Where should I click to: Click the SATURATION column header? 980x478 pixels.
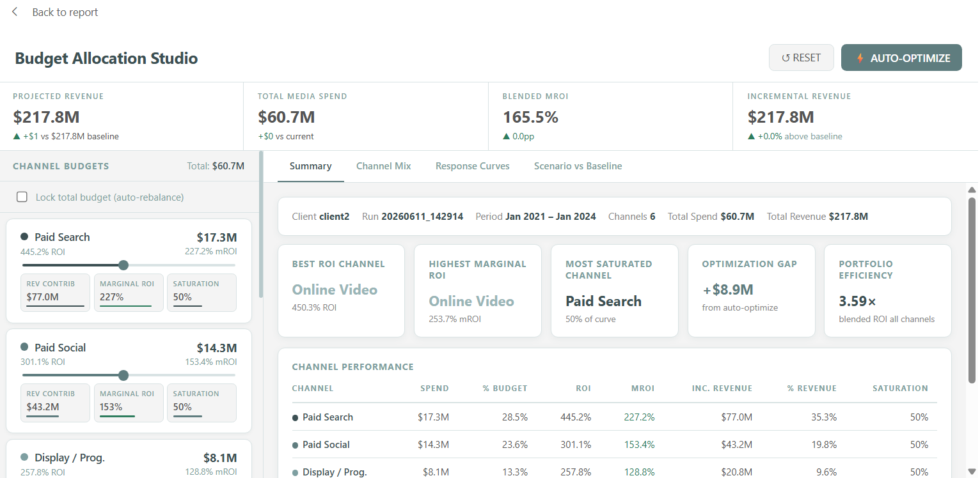pos(900,389)
